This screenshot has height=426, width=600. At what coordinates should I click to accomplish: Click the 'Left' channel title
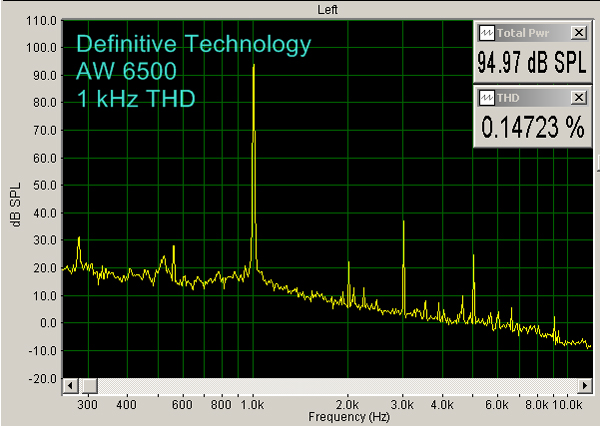pos(328,10)
